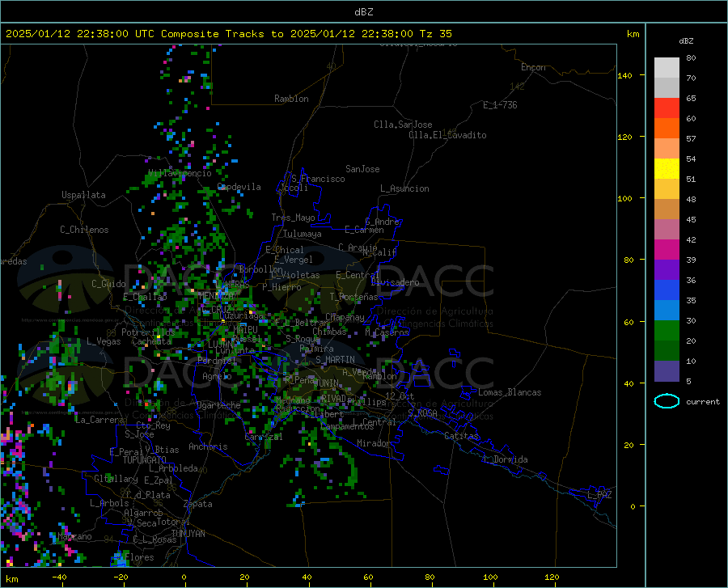Click the 20 dBZ green color swatch
728x588 pixels.
pyautogui.click(x=667, y=331)
